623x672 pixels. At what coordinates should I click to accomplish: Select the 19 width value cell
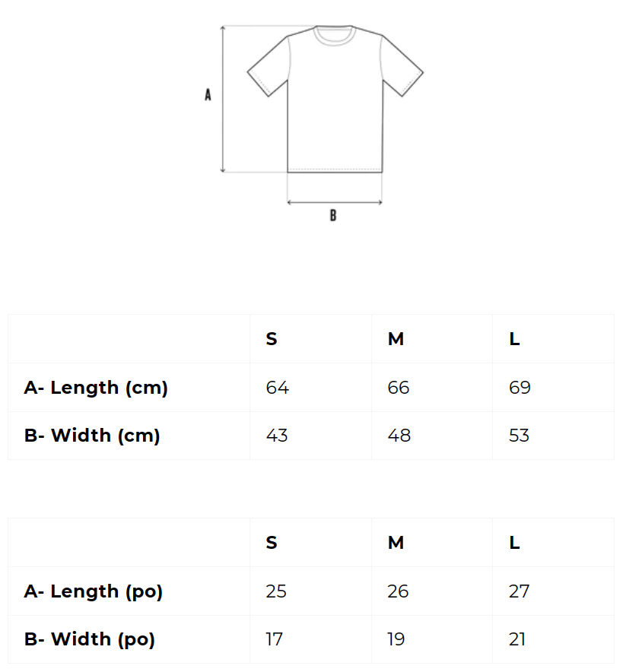[396, 639]
